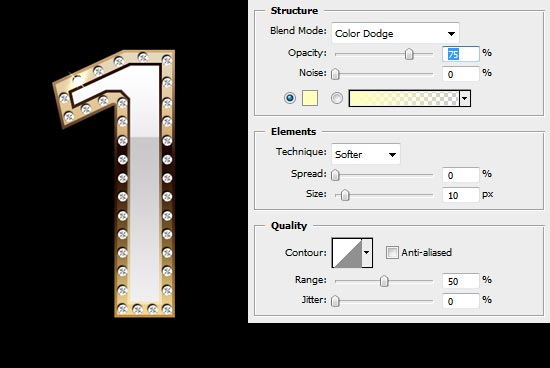Click the Spread slider handle
550x368 pixels.
[x=335, y=175]
